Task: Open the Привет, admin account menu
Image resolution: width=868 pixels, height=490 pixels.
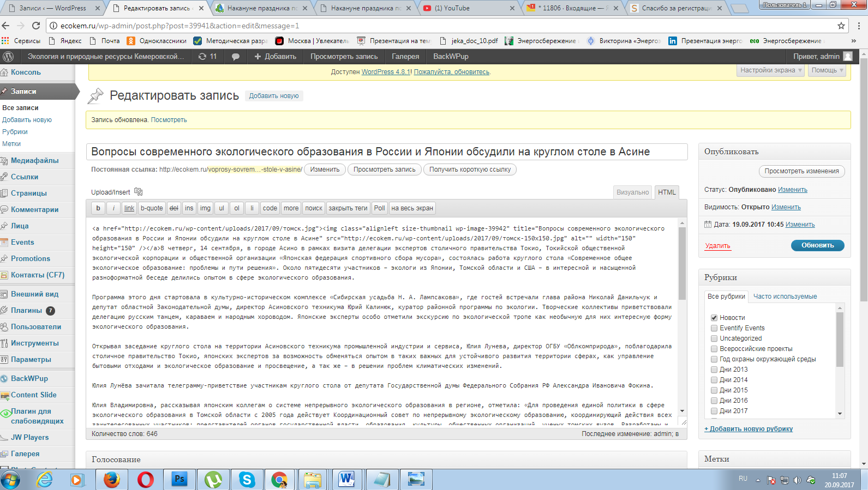Action: point(823,56)
